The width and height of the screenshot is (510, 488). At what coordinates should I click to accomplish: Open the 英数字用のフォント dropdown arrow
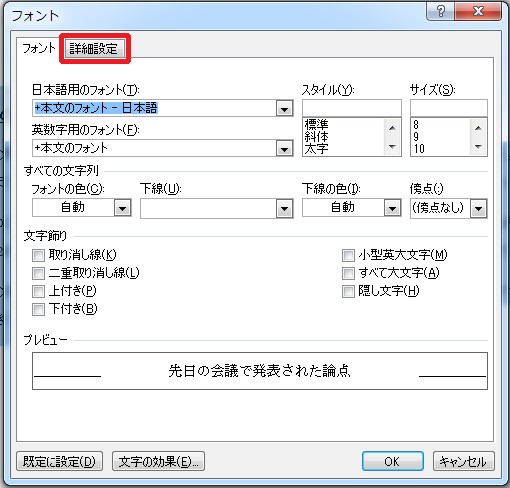[x=284, y=149]
